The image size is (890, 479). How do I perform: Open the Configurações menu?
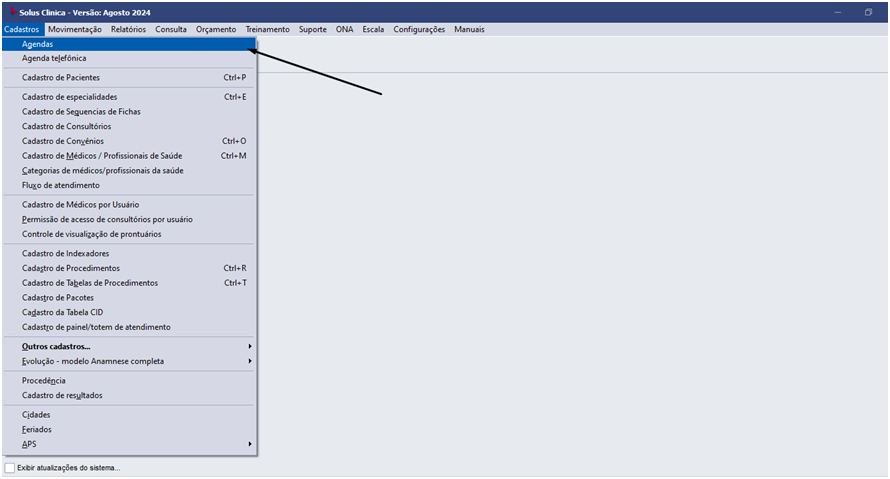(419, 30)
